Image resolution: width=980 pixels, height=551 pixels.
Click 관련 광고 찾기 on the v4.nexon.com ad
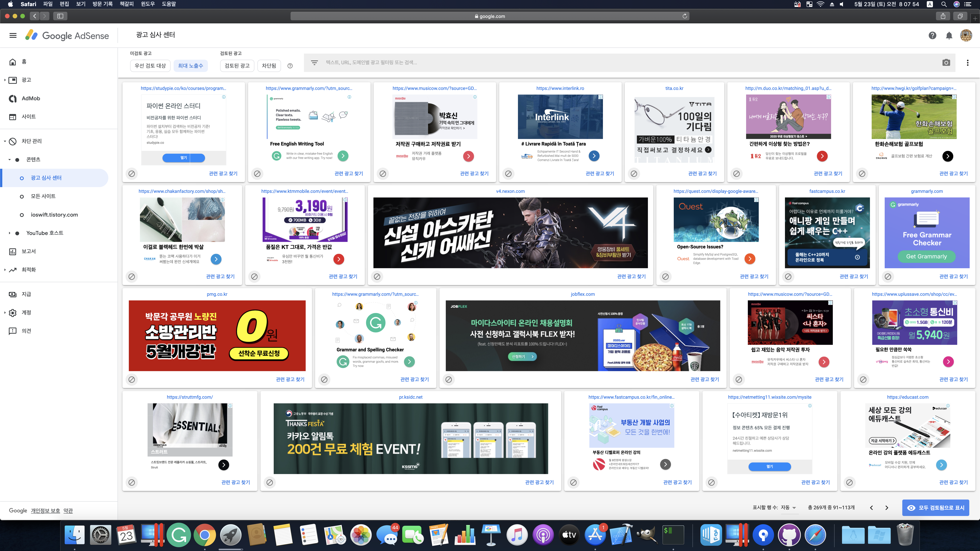[x=631, y=276]
